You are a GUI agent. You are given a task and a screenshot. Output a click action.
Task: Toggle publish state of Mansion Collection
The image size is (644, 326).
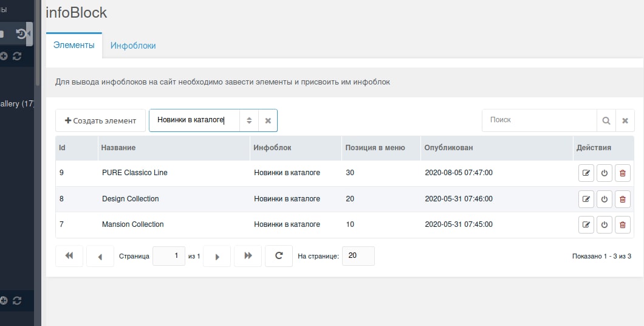point(604,225)
